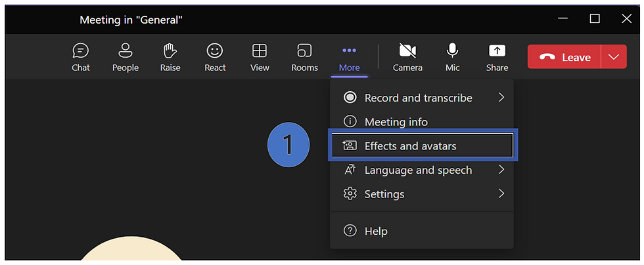Click the Effects and avatars icon
644x265 pixels.
pos(350,146)
